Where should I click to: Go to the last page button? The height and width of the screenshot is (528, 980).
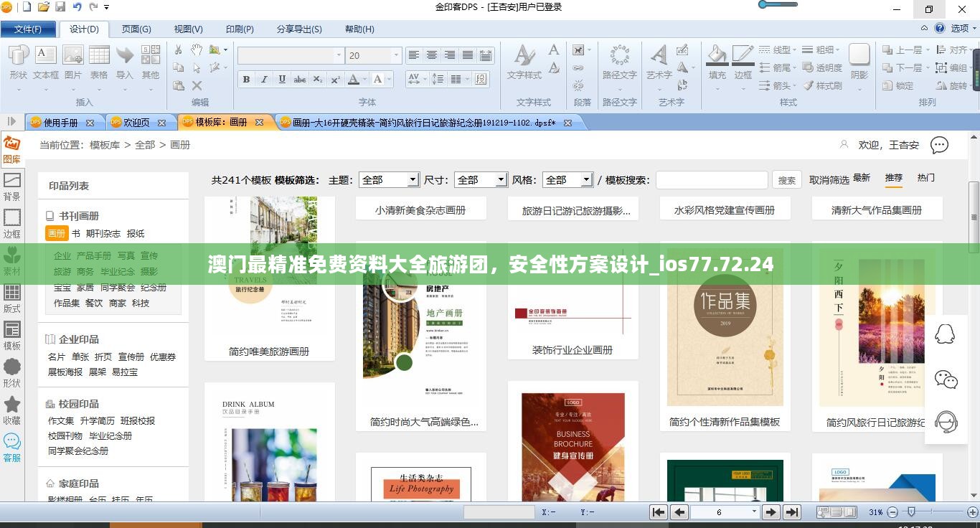(x=791, y=512)
